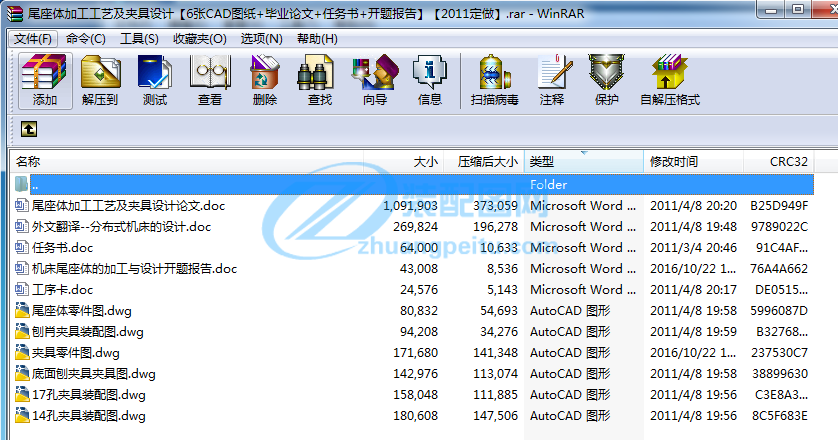Select file 底面刨夹具夹具图.dwg
This screenshot has width=838, height=440.
[94, 373]
